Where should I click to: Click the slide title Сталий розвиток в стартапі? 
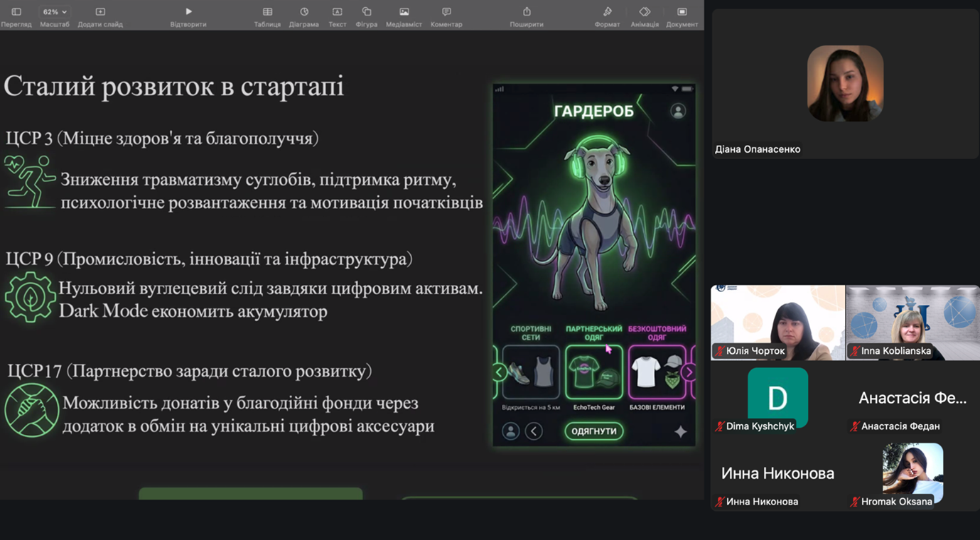(x=174, y=86)
